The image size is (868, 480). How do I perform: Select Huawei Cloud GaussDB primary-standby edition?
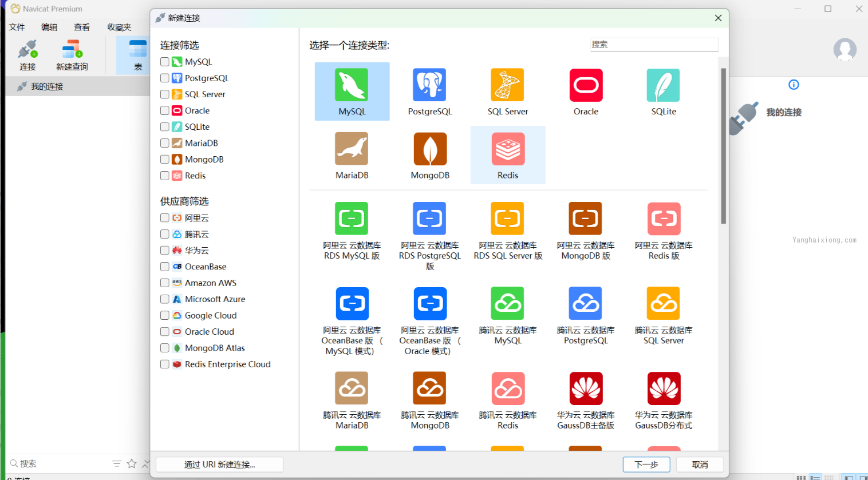click(586, 388)
